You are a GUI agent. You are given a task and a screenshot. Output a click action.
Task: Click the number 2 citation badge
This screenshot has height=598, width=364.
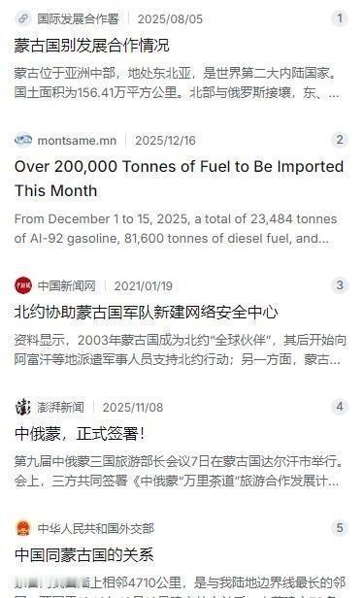point(340,140)
